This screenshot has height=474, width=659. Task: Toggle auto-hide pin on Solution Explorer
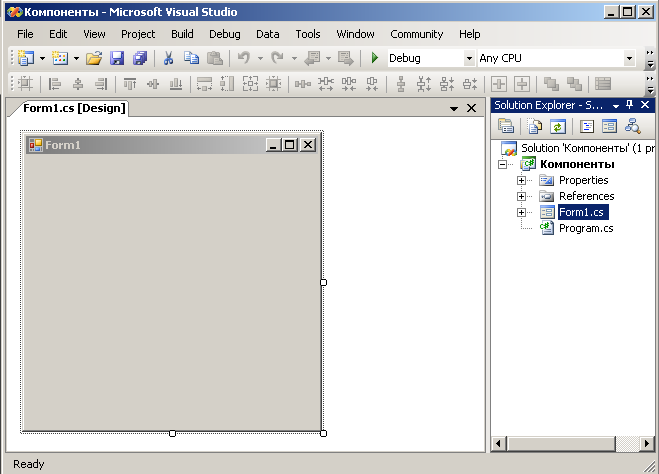click(x=630, y=105)
